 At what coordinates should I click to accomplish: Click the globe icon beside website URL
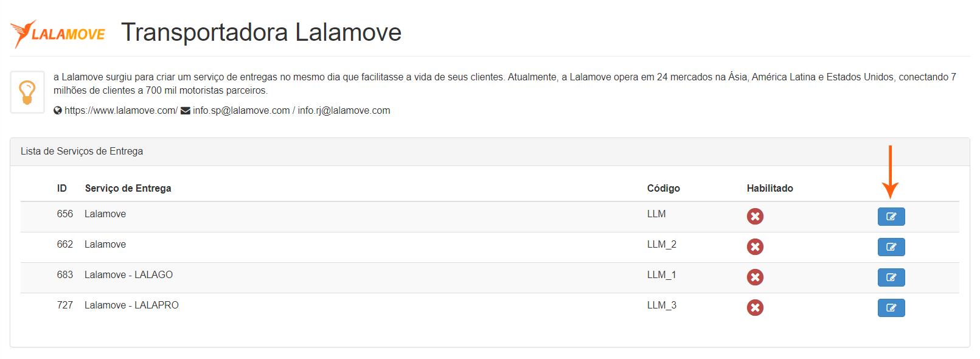coord(58,111)
